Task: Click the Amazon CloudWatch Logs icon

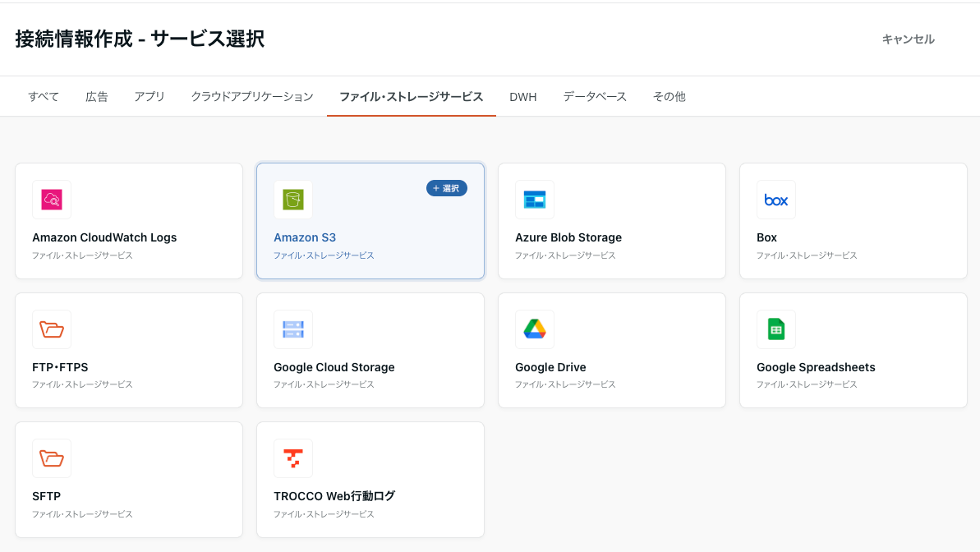Action: coord(52,200)
